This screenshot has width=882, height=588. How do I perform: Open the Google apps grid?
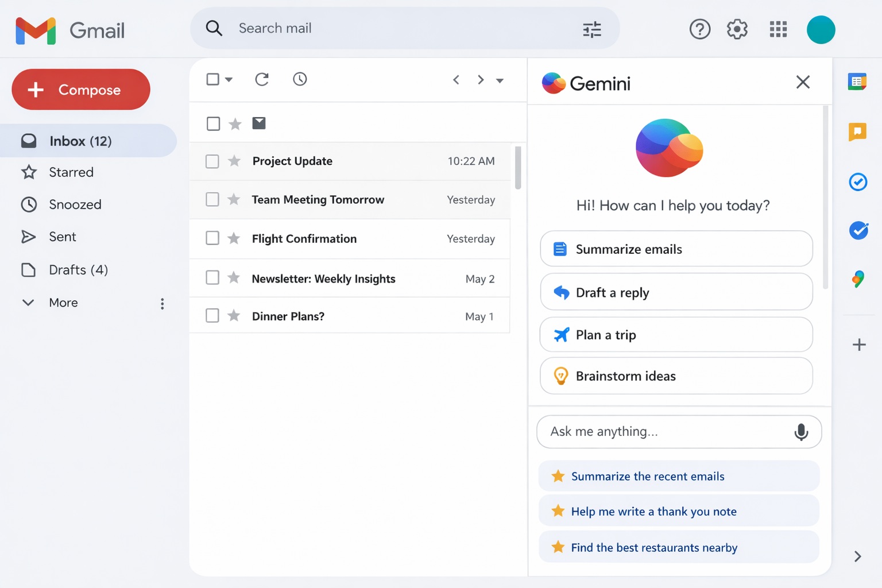click(x=778, y=29)
